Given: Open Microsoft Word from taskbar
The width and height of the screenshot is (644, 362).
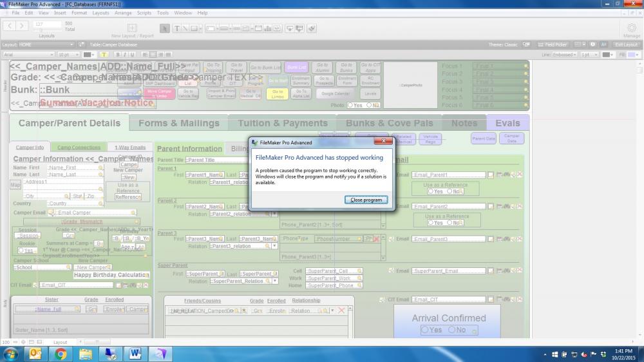Looking at the screenshot, I should [x=135, y=354].
